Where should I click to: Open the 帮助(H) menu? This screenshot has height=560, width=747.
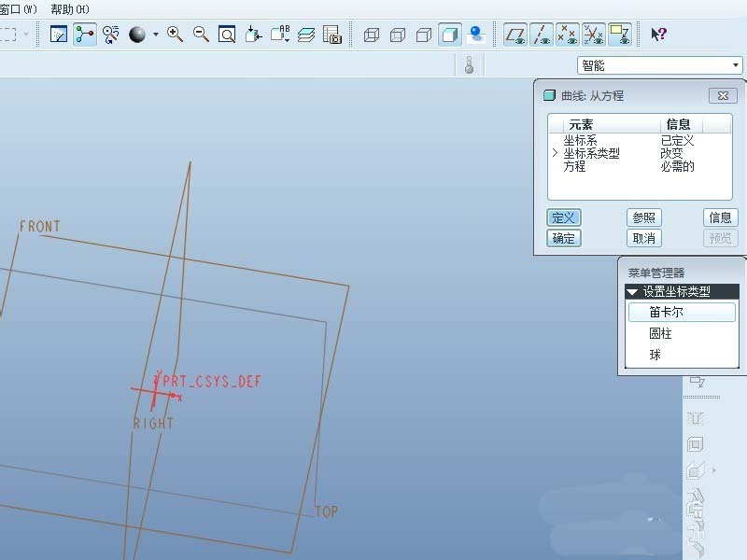click(x=69, y=9)
